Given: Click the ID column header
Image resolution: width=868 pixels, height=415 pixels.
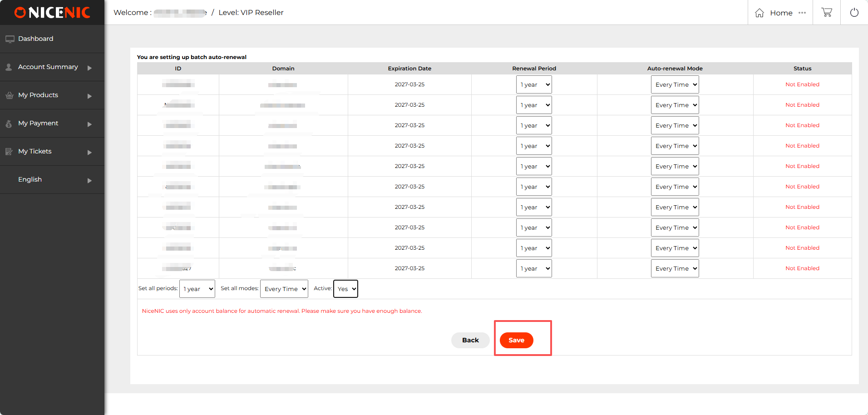Looking at the screenshot, I should (178, 69).
